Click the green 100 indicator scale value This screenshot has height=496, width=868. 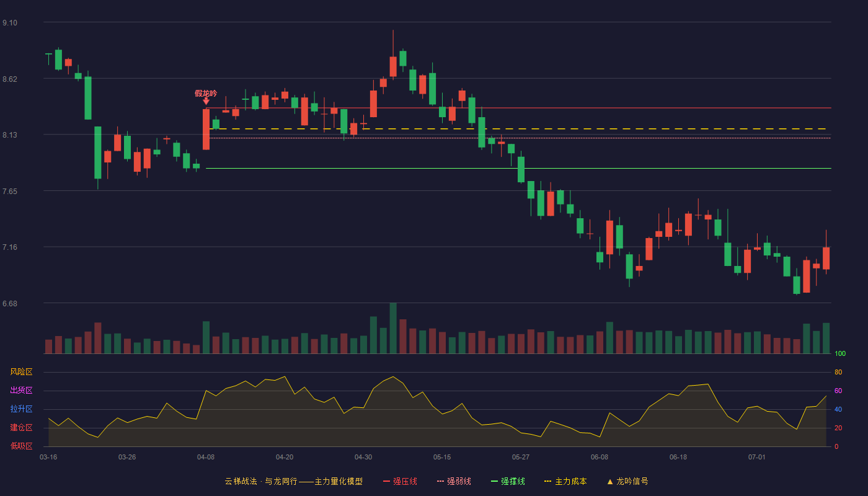840,353
